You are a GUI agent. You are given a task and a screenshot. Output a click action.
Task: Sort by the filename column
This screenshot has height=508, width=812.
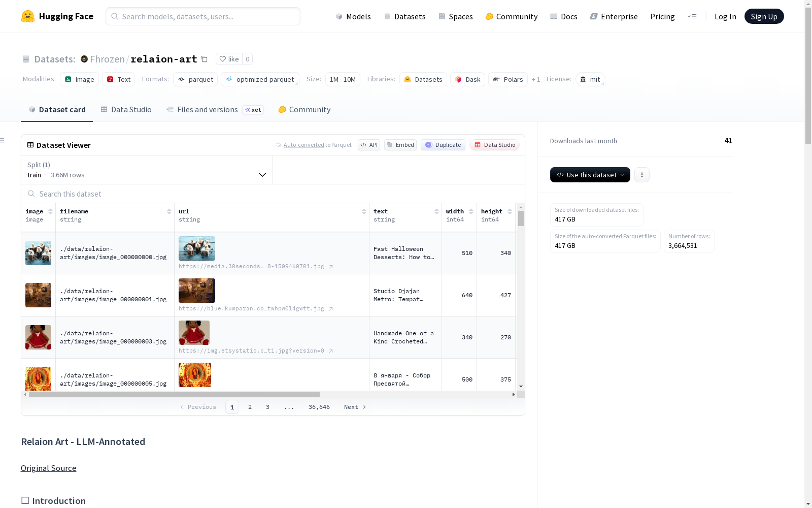click(169, 211)
